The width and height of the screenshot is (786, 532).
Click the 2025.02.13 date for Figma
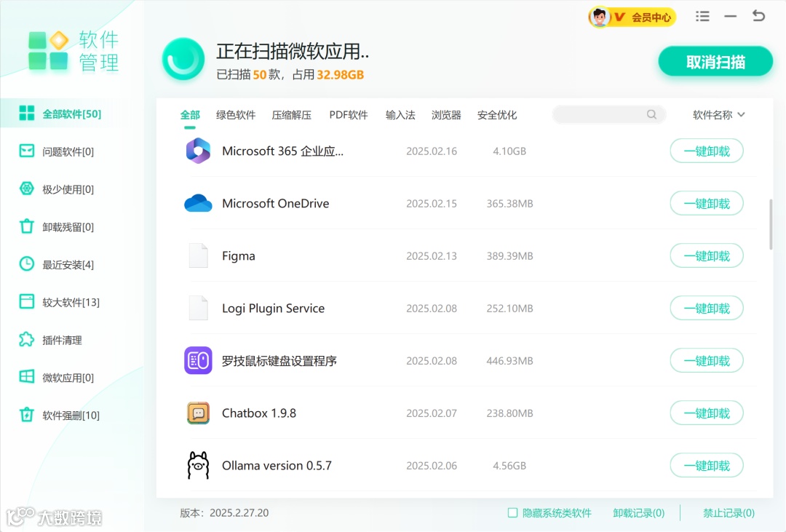coord(431,255)
